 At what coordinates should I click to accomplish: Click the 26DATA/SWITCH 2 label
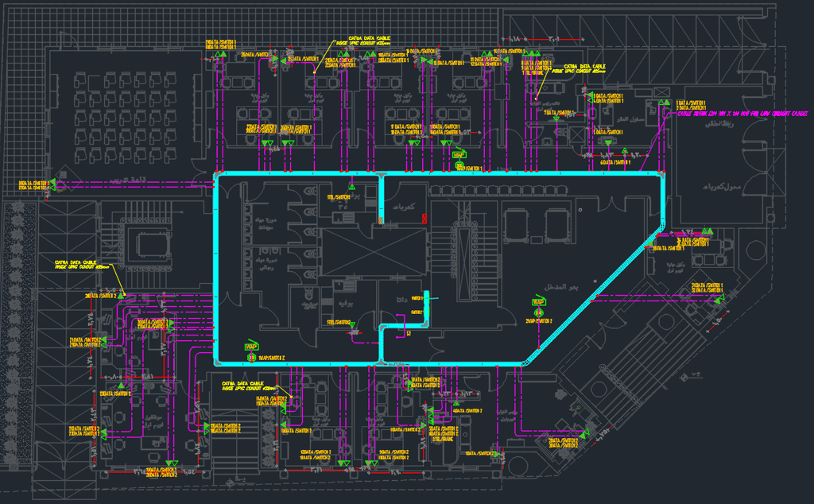(100, 296)
